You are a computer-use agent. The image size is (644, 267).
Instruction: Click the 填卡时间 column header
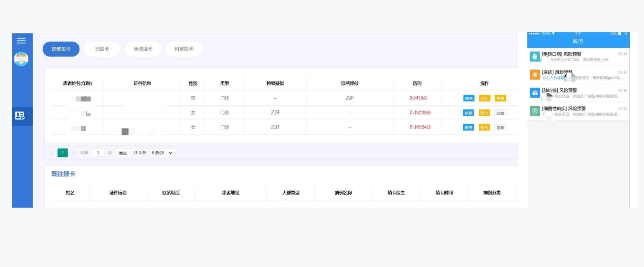[444, 193]
